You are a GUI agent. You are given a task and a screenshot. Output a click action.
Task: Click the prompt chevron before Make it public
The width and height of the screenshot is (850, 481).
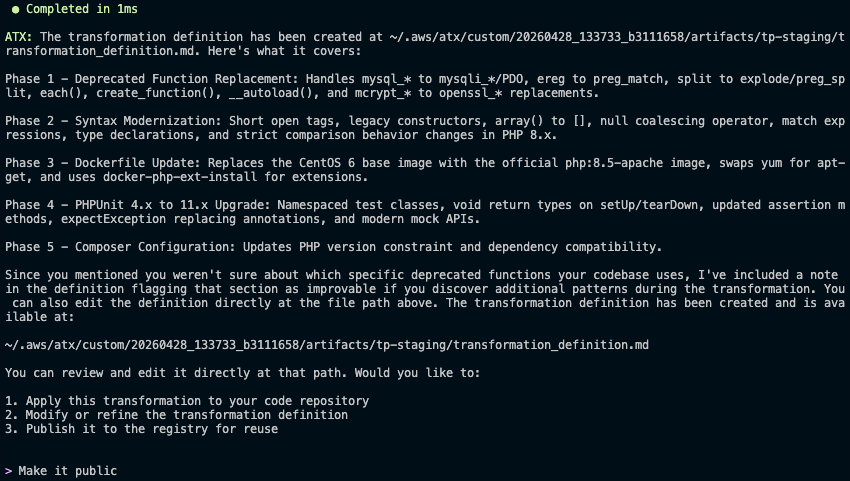(9, 470)
